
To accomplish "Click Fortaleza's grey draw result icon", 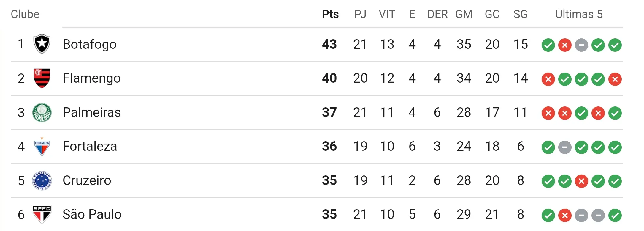I will click(x=565, y=147).
